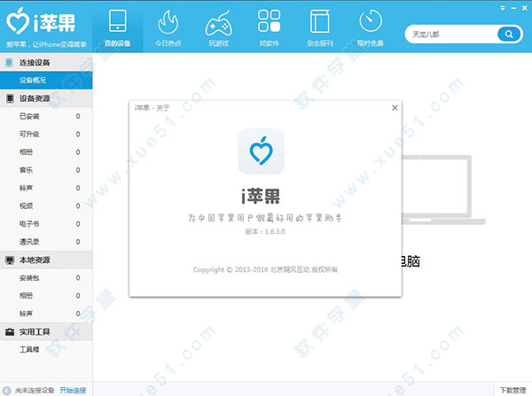
Task: Select 相册 under 本地资源
Action: point(46,296)
